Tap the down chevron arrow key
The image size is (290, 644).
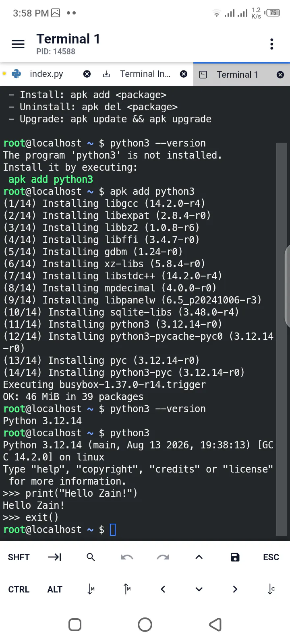coord(199,589)
